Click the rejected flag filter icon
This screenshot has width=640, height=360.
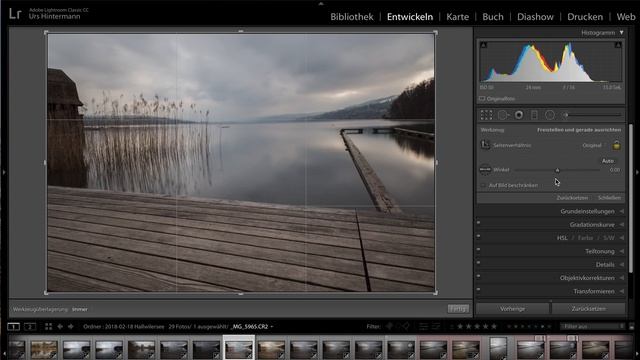(405, 327)
